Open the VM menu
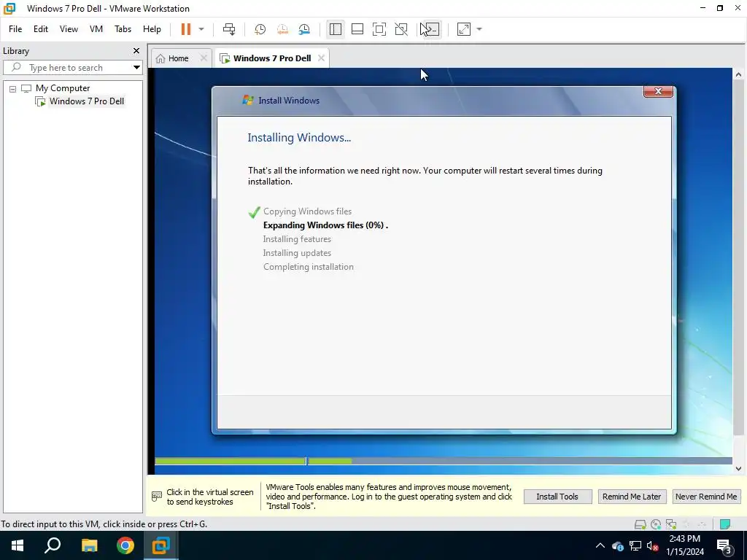 point(96,29)
